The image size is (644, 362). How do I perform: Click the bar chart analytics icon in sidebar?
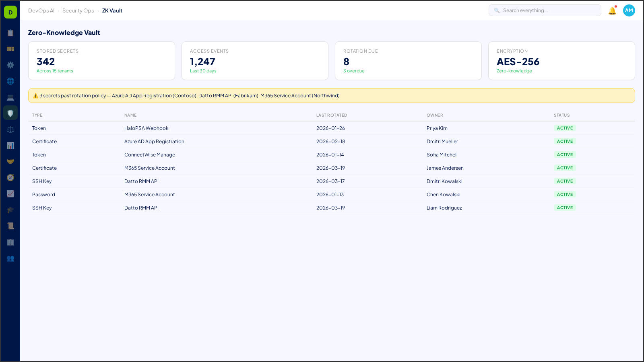(x=10, y=145)
